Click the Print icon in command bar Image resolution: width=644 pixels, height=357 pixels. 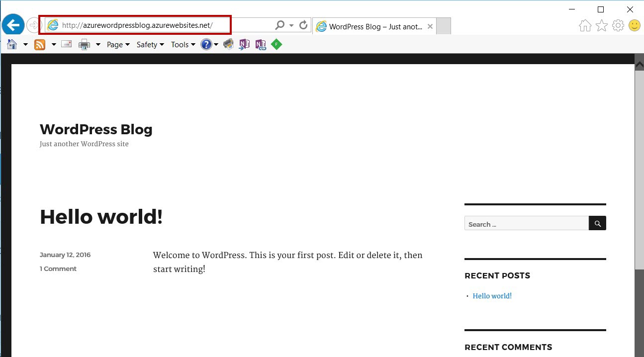click(85, 45)
